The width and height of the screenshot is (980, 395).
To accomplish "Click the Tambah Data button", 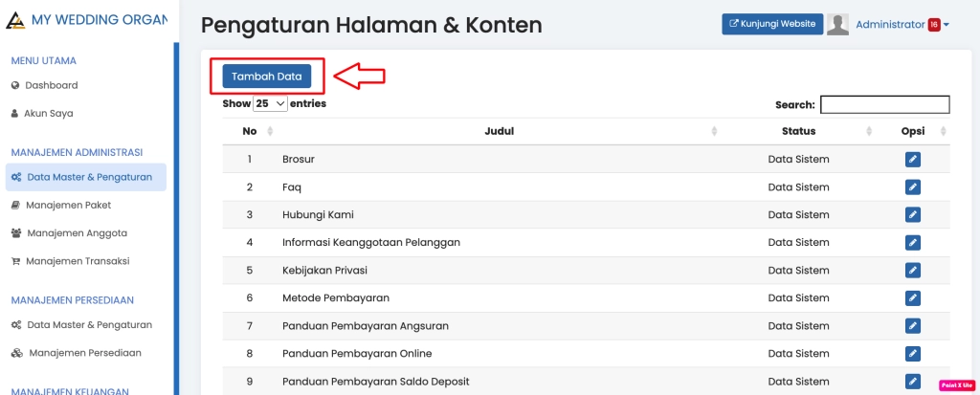I will coord(267,77).
